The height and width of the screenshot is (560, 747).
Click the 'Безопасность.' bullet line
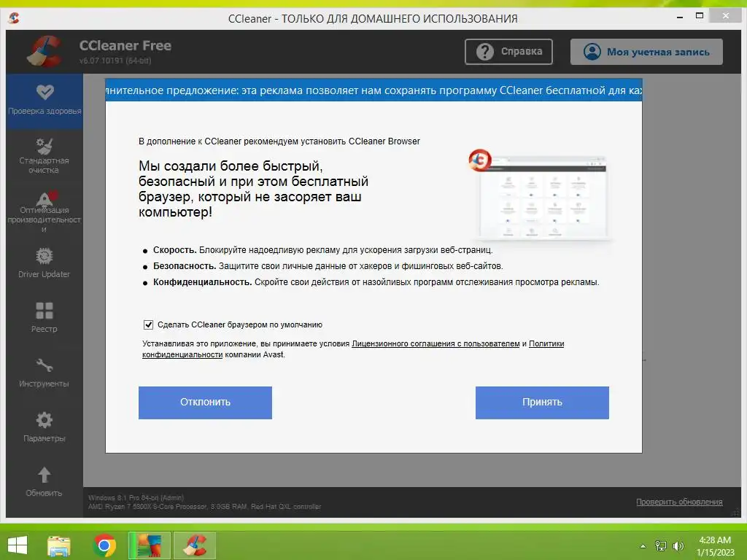tap(328, 266)
